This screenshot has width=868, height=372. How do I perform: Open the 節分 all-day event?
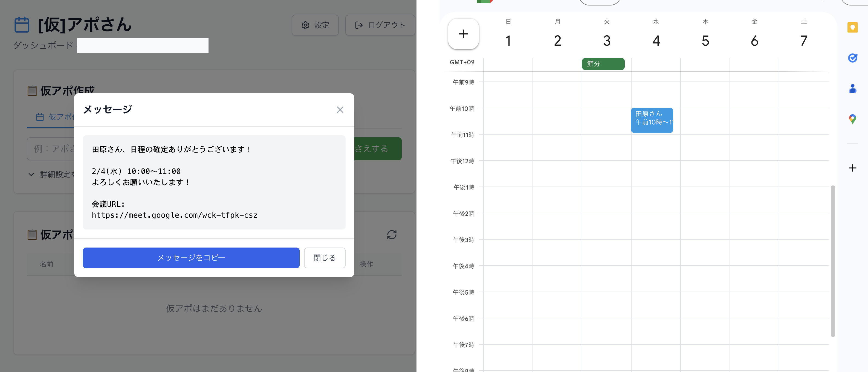click(603, 64)
